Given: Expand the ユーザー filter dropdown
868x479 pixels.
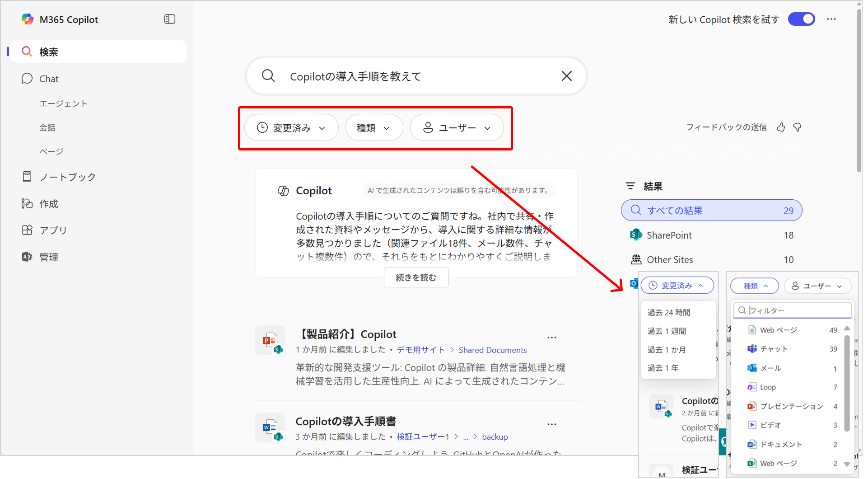Looking at the screenshot, I should click(457, 128).
